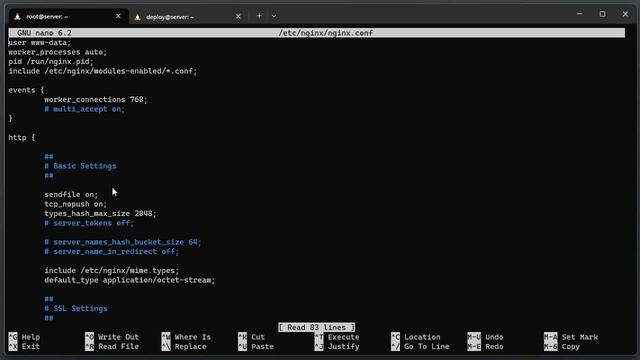Place cursor on server_name_in_redirect comment

click(x=111, y=251)
